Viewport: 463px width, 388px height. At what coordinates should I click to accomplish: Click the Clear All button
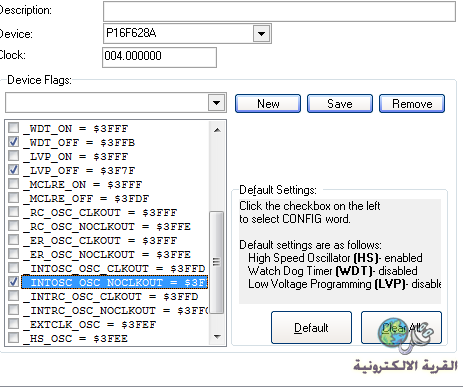(401, 328)
